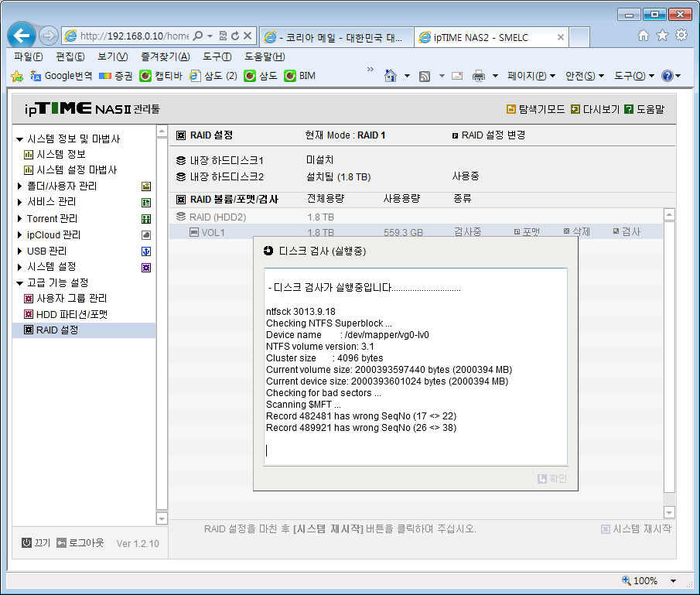The image size is (700, 595).
Task: Open the 페이지(P) dropdown
Action: point(531,76)
